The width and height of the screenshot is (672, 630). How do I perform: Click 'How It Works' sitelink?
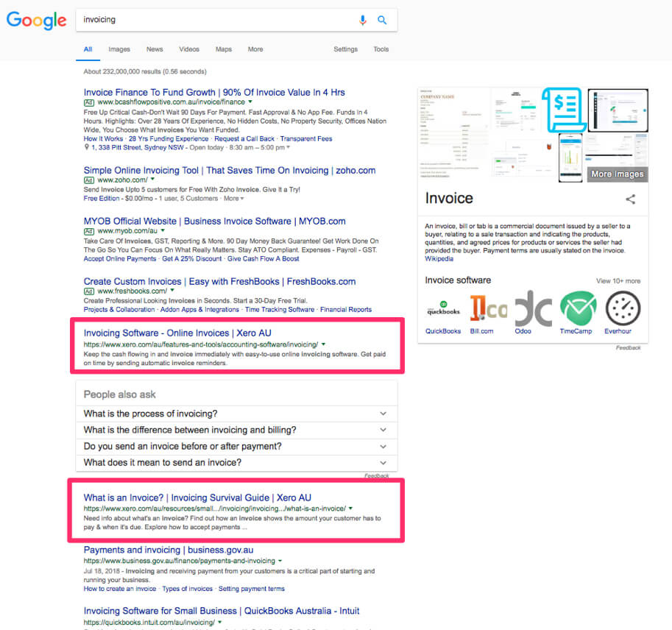click(x=103, y=138)
